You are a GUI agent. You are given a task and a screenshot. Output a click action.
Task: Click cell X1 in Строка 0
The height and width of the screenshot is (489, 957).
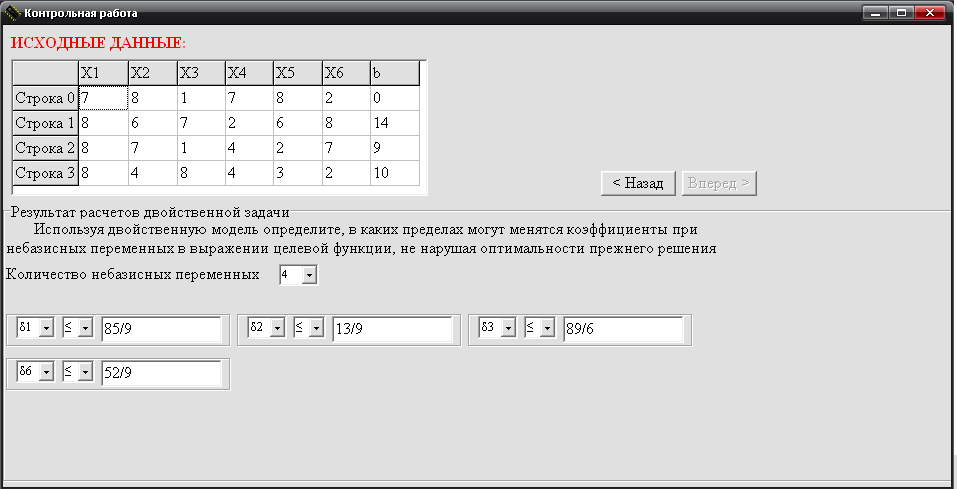coord(103,98)
